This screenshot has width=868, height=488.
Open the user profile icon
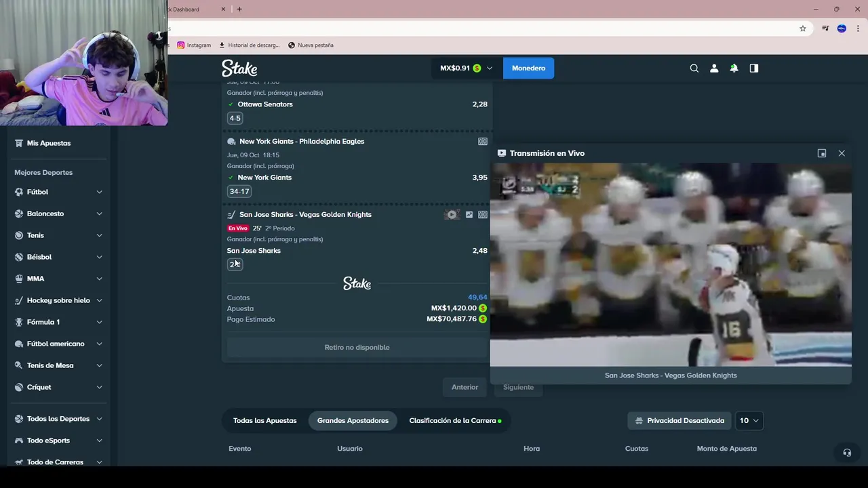(x=714, y=68)
